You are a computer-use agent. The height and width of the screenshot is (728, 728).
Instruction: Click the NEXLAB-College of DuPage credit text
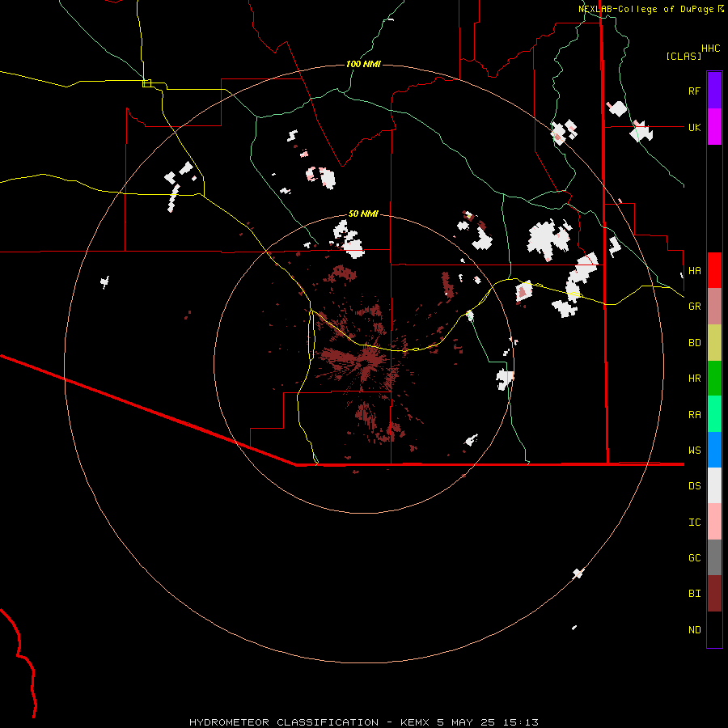(x=650, y=9)
